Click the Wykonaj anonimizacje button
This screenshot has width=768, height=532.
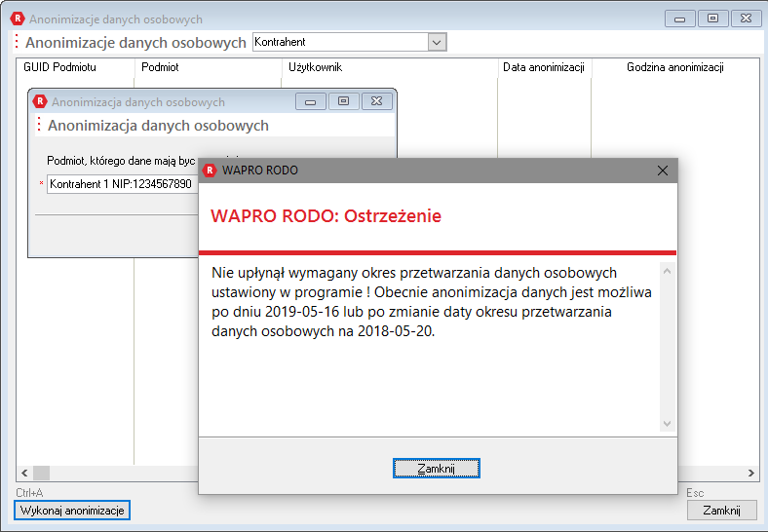click(x=72, y=511)
